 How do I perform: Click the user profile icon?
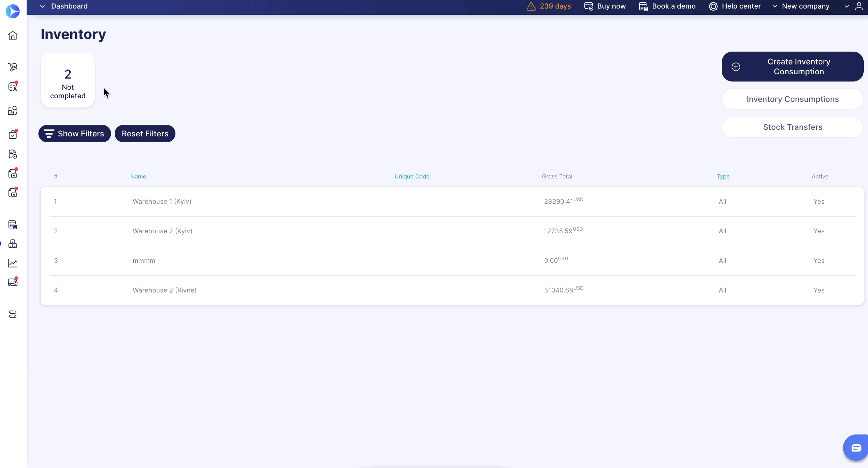tap(859, 6)
